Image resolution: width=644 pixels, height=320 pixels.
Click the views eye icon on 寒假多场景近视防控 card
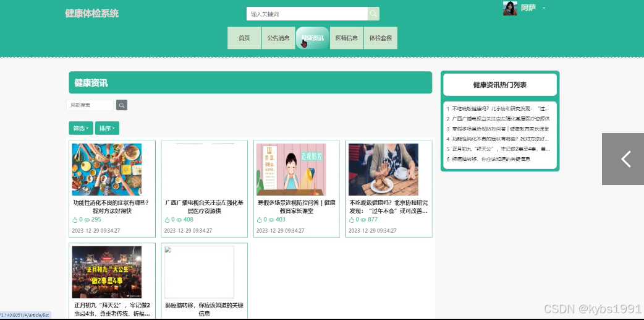(271, 220)
